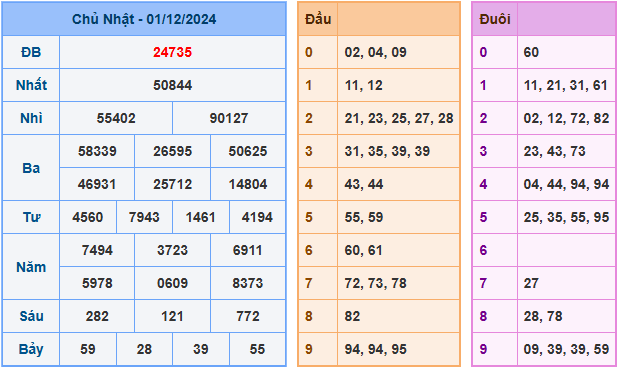Screen dimensions: 617x367
Task: Select fourth prize number 4560
Action: [x=88, y=218]
